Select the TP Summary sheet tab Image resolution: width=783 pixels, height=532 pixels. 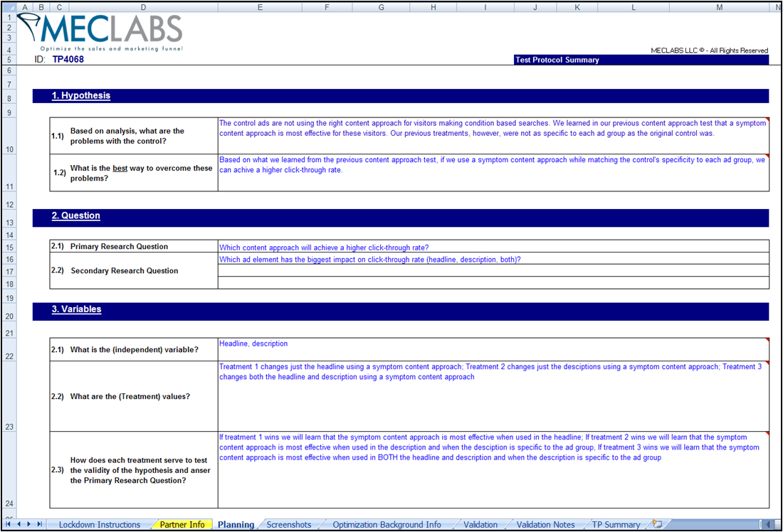[616, 525]
